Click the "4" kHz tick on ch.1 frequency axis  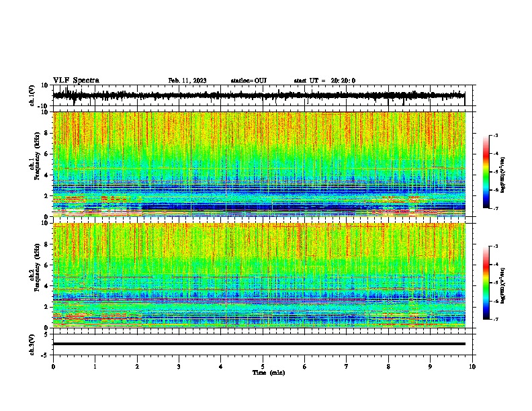[x=46, y=175]
